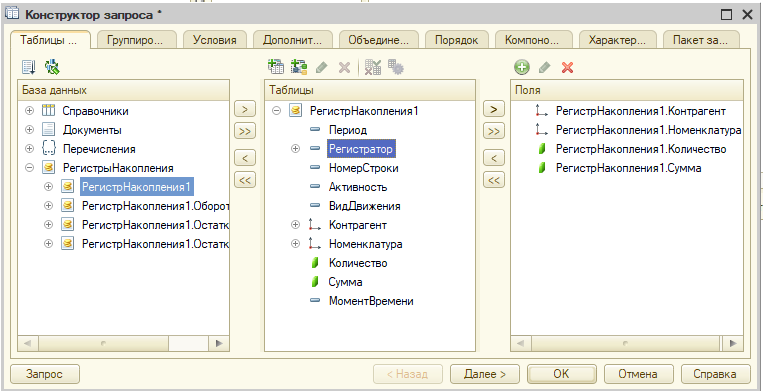Remove all fields with << before Поля

(493, 180)
